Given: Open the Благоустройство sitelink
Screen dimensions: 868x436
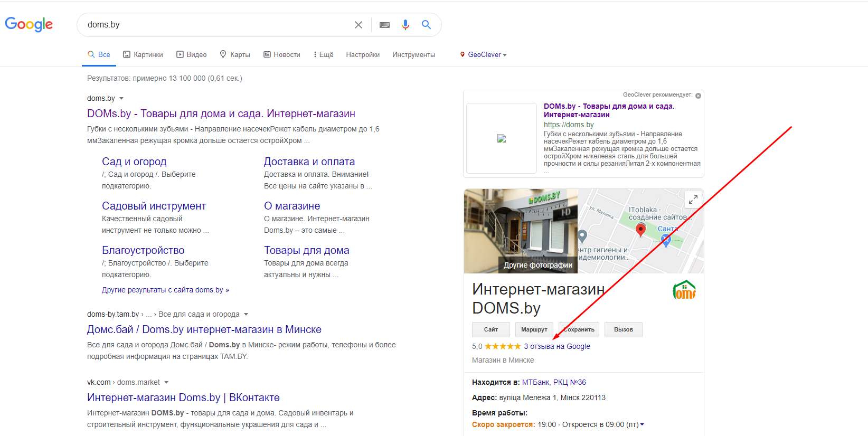Looking at the screenshot, I should [143, 250].
